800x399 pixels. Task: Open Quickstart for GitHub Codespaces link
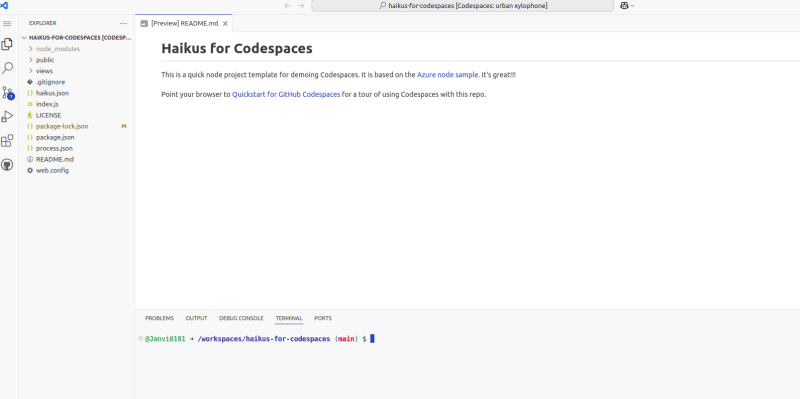click(286, 94)
